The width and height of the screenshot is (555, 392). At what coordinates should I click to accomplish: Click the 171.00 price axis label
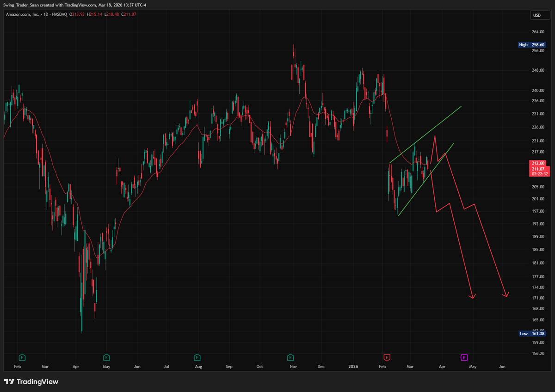coord(538,298)
